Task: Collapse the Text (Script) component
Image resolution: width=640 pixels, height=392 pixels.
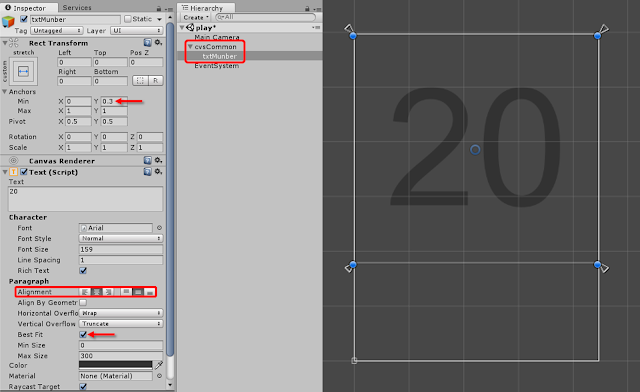Action: coord(4,172)
